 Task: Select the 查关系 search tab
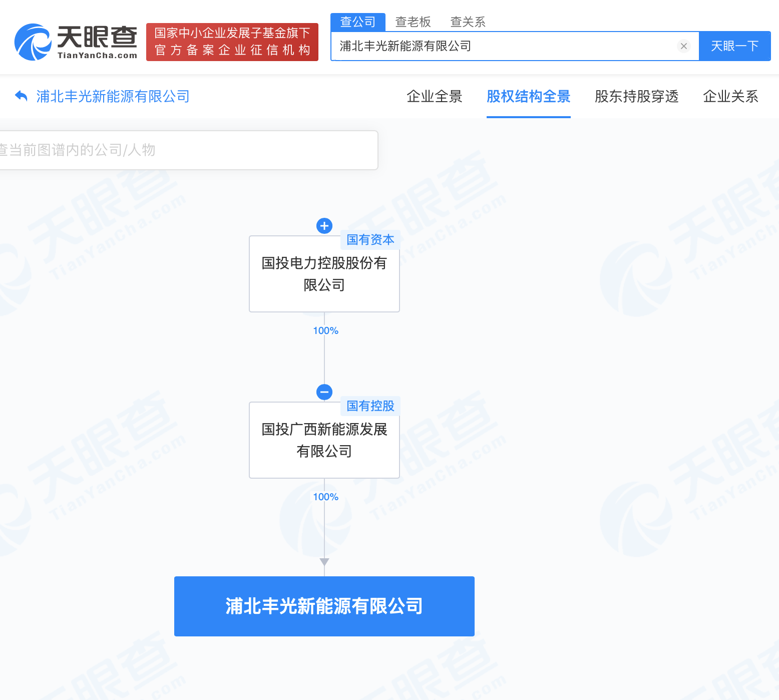coord(468,22)
